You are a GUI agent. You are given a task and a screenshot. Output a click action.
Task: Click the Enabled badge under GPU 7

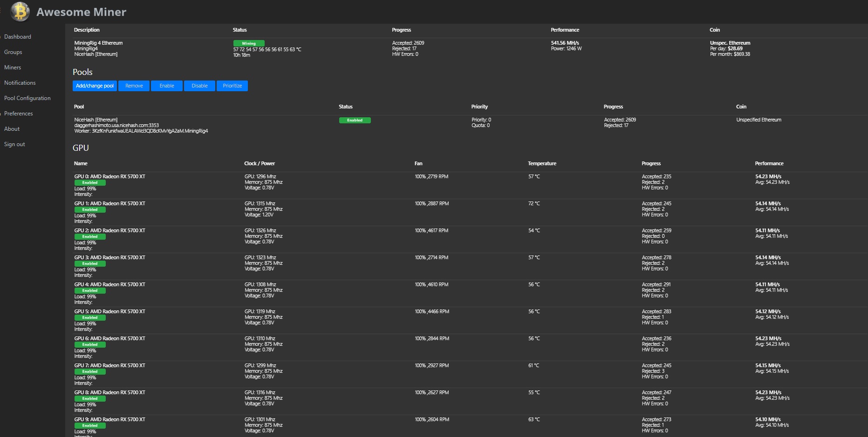tap(90, 371)
